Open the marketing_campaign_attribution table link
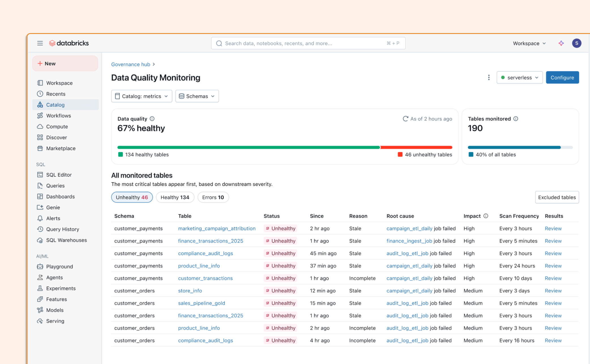 [x=217, y=228]
